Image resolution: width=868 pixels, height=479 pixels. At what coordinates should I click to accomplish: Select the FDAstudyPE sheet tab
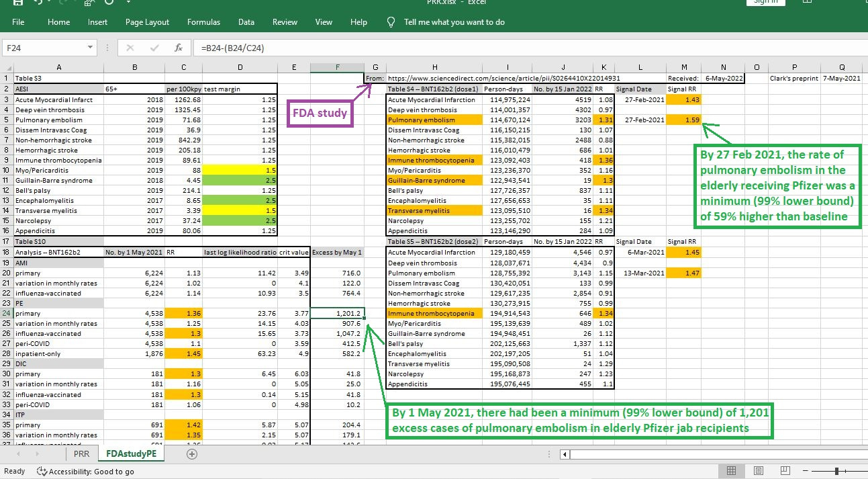tap(132, 454)
